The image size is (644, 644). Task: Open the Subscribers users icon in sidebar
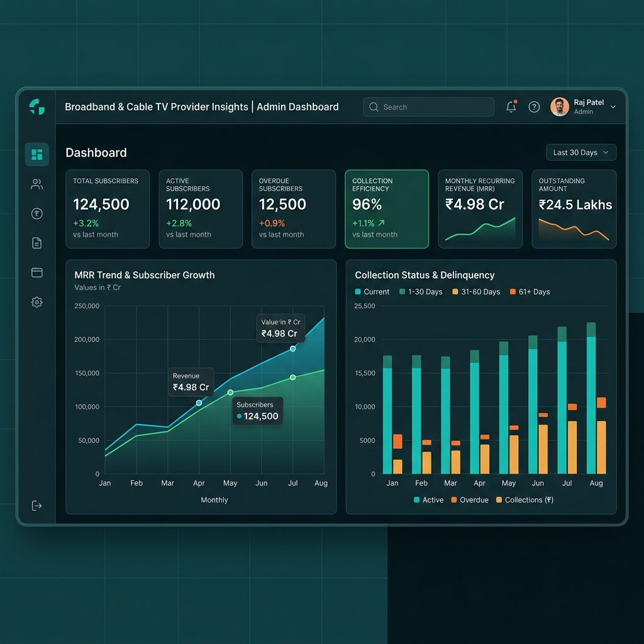(37, 184)
